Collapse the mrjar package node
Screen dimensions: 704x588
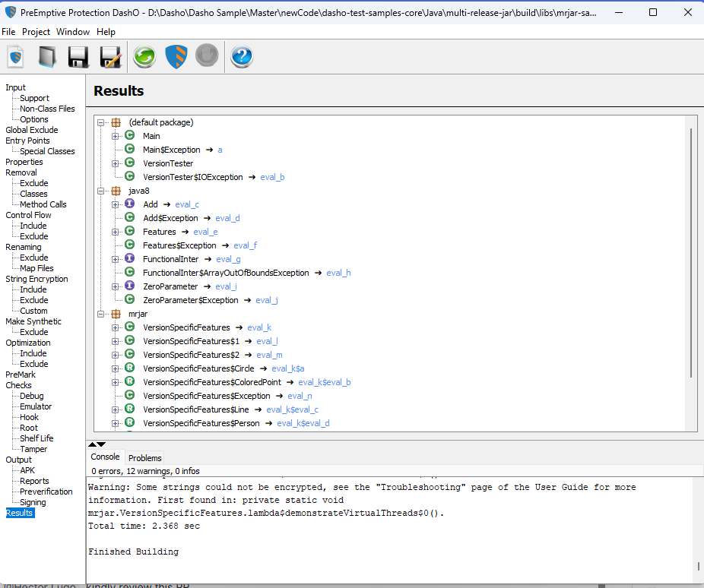(101, 314)
